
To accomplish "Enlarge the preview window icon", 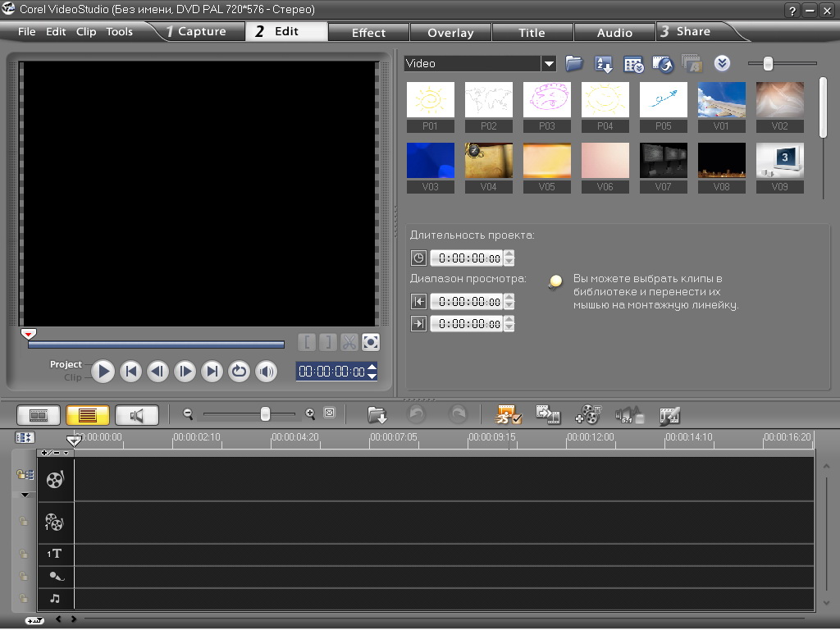I will pyautogui.click(x=371, y=342).
